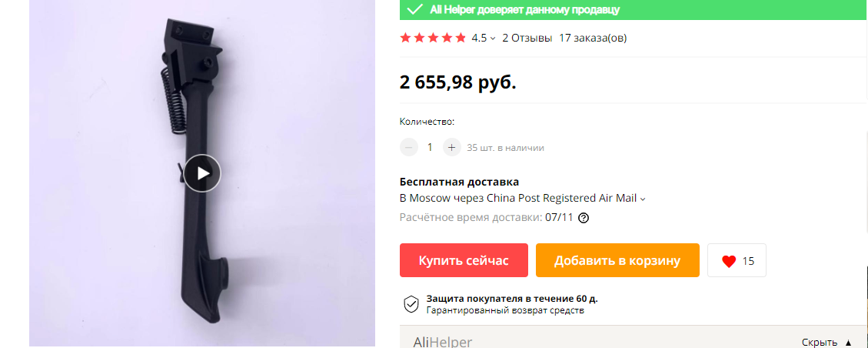Viewport: 868px width, 348px height.
Task: Open the 2 Отзывы reviews link
Action: click(x=527, y=38)
